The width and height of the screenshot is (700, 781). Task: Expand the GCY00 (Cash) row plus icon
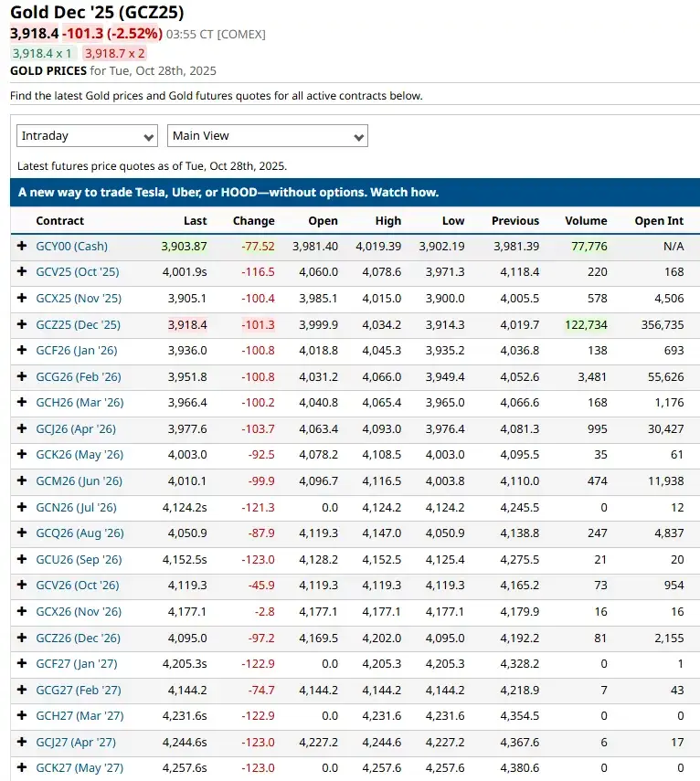point(22,246)
